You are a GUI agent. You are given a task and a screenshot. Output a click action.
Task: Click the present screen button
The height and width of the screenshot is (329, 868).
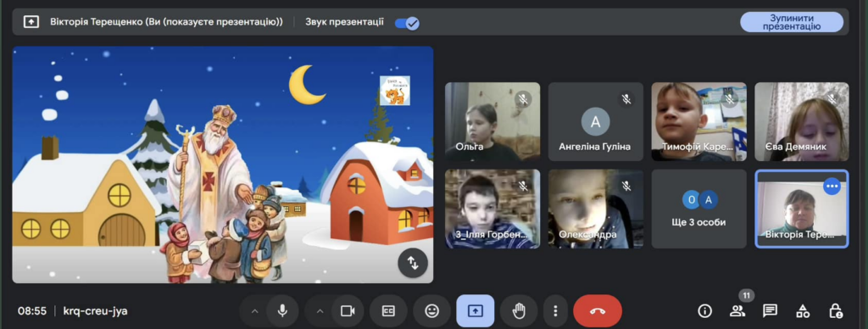[475, 311]
